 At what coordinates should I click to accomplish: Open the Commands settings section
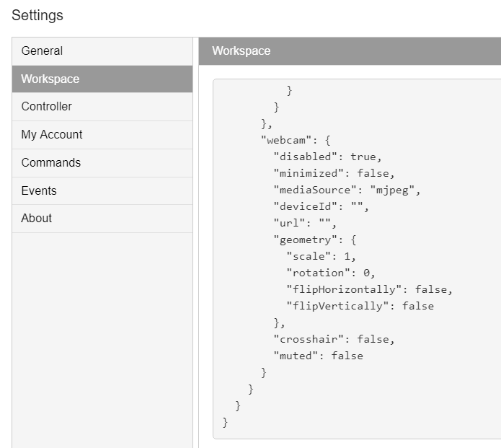click(x=102, y=163)
